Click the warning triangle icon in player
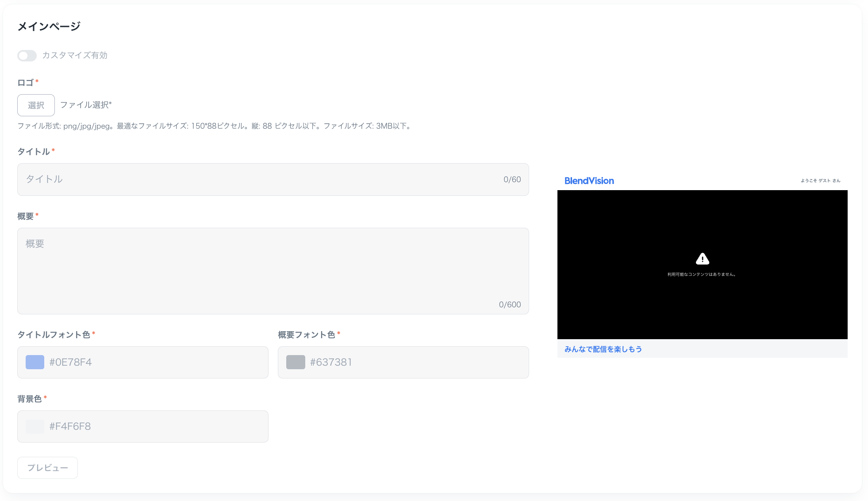This screenshot has width=868, height=501. (x=702, y=259)
